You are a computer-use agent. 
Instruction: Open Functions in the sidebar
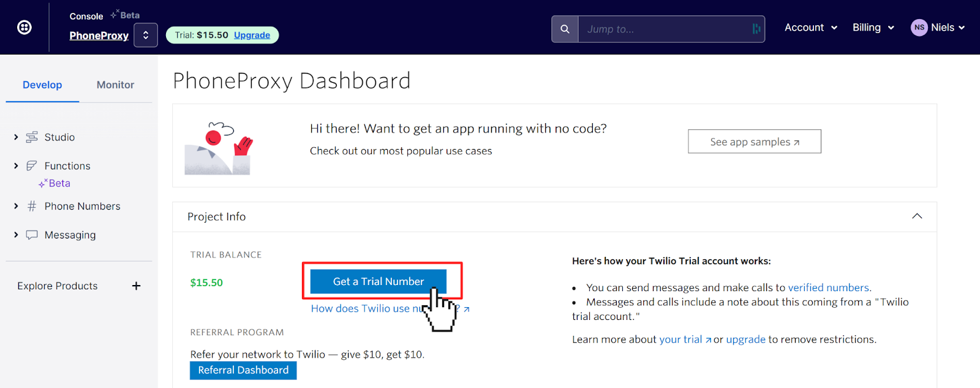67,166
